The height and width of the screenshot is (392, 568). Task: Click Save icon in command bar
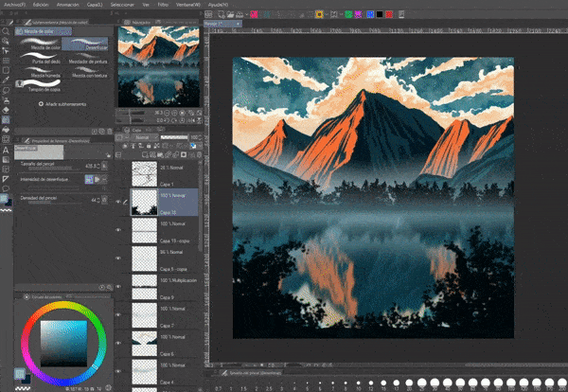coord(240,14)
